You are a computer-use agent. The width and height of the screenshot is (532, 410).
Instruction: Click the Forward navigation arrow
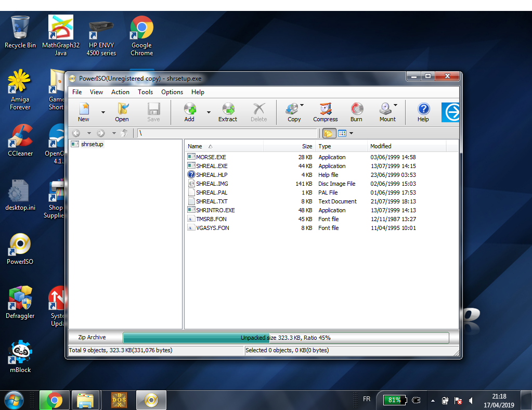tap(101, 133)
